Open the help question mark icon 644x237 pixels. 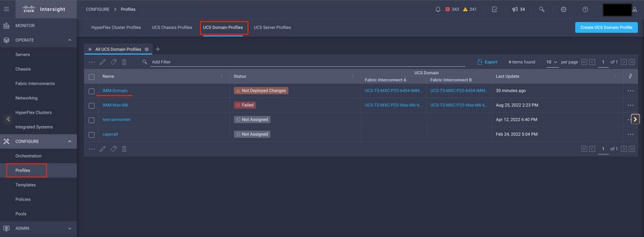coord(585,10)
